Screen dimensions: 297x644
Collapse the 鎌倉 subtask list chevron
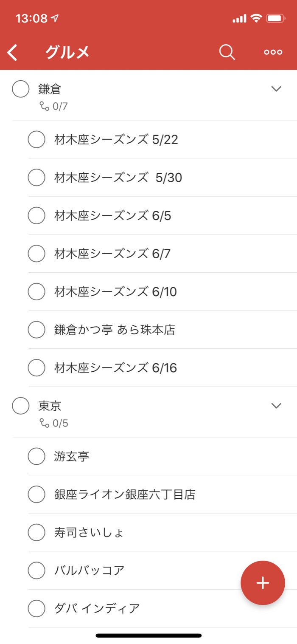[x=276, y=89]
